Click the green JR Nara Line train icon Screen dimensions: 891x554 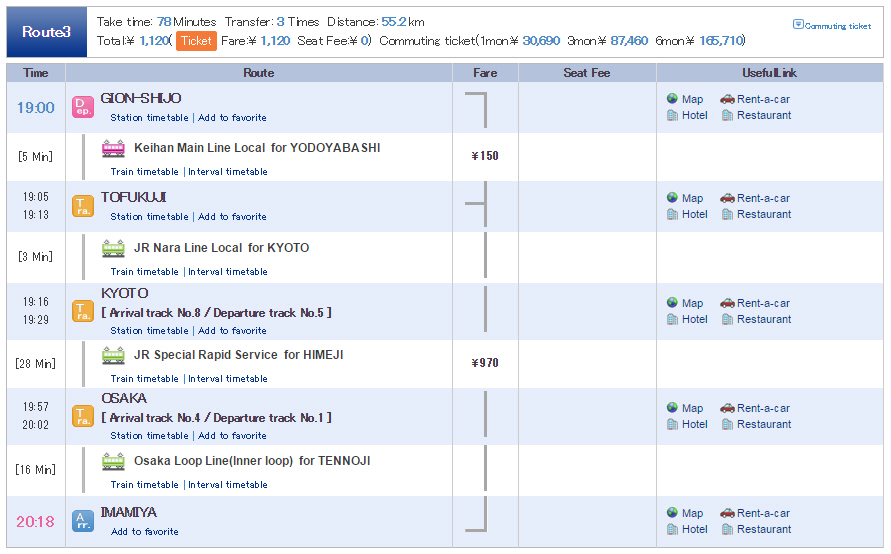113,248
